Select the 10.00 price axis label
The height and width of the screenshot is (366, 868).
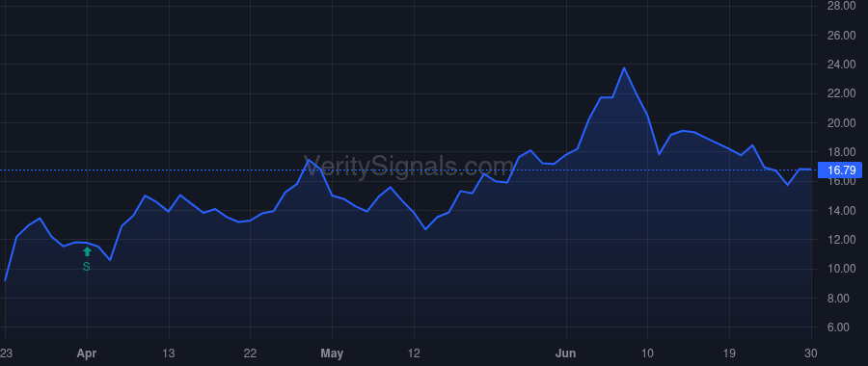point(841,270)
